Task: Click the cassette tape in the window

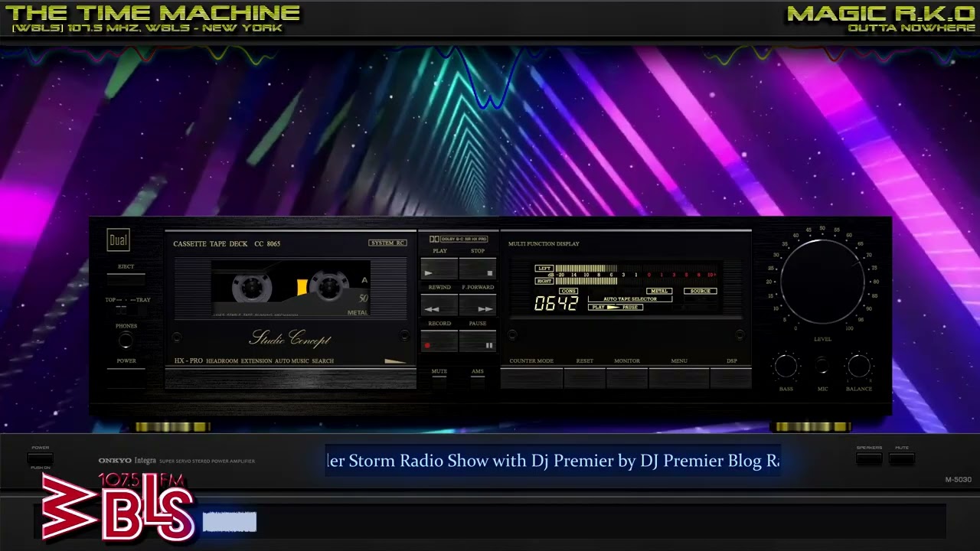Action: (291, 289)
